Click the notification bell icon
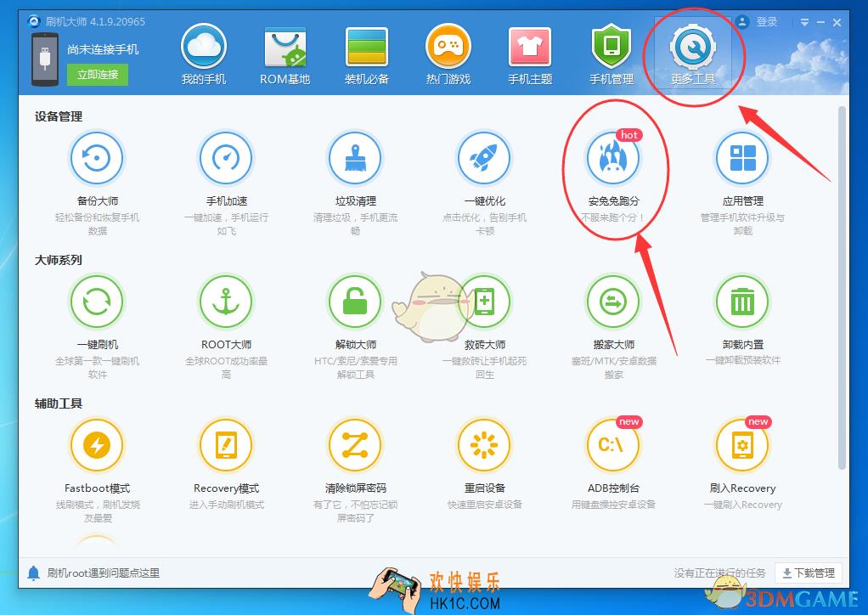Viewport: 868px width, 615px height. pos(33,573)
